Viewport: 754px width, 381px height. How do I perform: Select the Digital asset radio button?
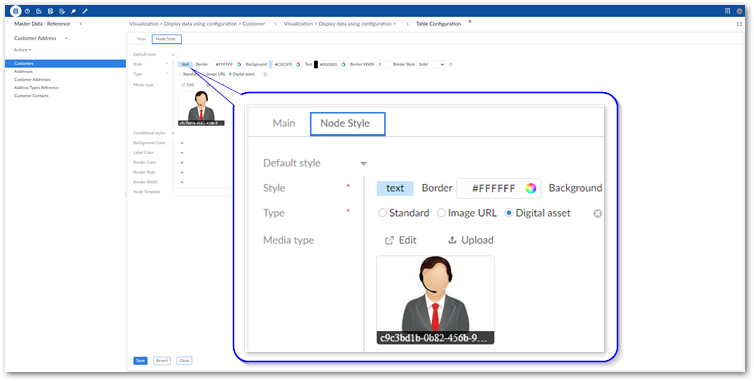click(x=230, y=74)
